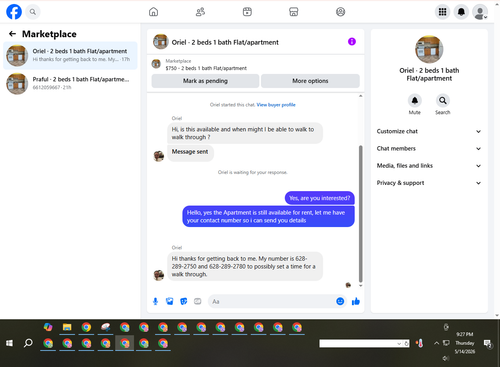Image resolution: width=500 pixels, height=367 pixels.
Task: Click the Facebook logo
Action: (14, 12)
